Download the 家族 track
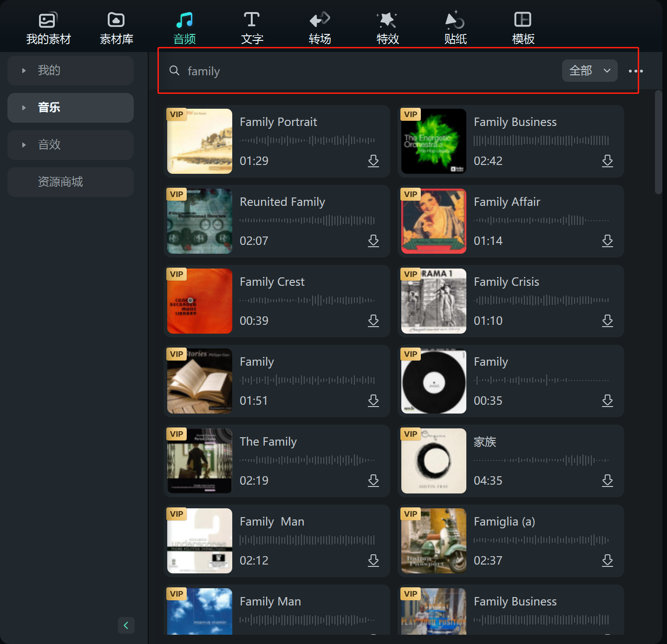 coord(608,480)
